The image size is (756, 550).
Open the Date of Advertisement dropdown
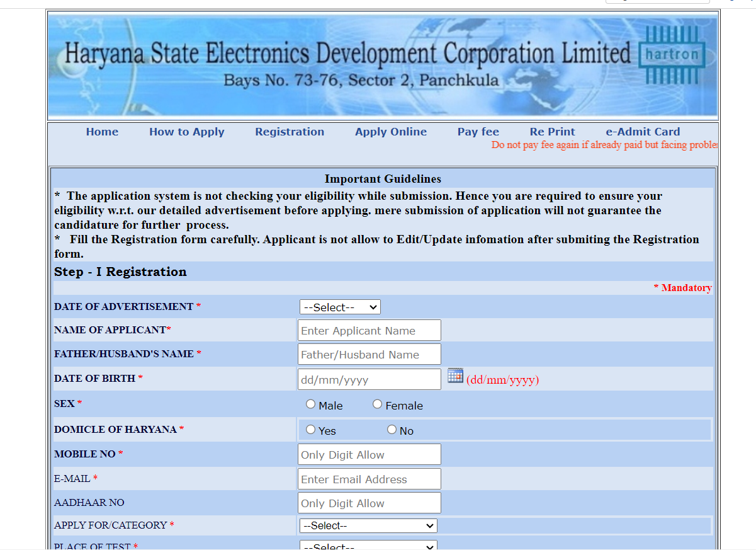click(340, 307)
